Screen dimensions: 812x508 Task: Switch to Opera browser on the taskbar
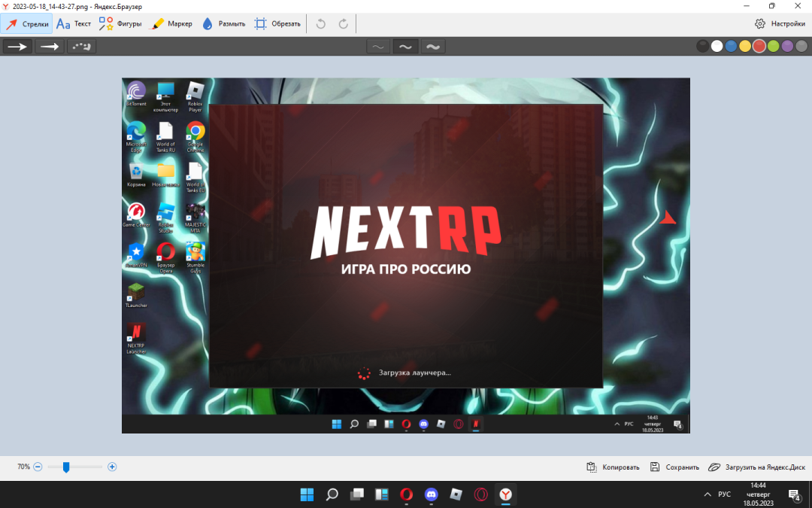point(407,494)
